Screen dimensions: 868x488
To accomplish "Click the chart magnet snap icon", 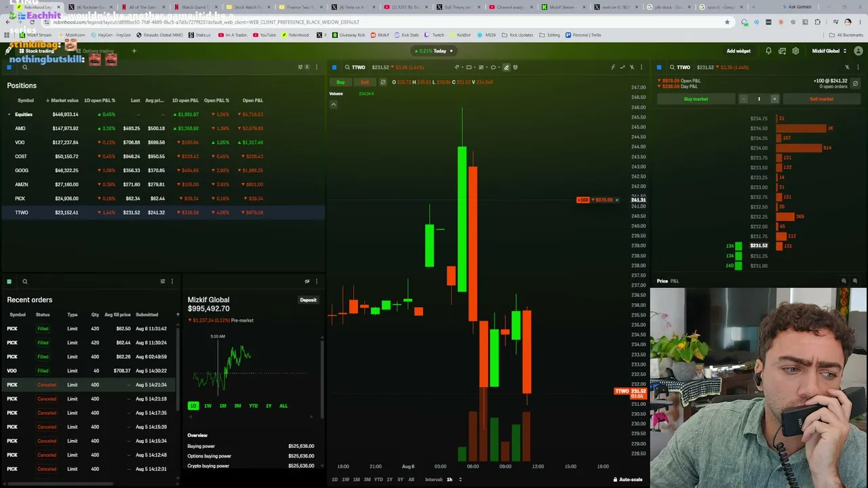I will [515, 67].
